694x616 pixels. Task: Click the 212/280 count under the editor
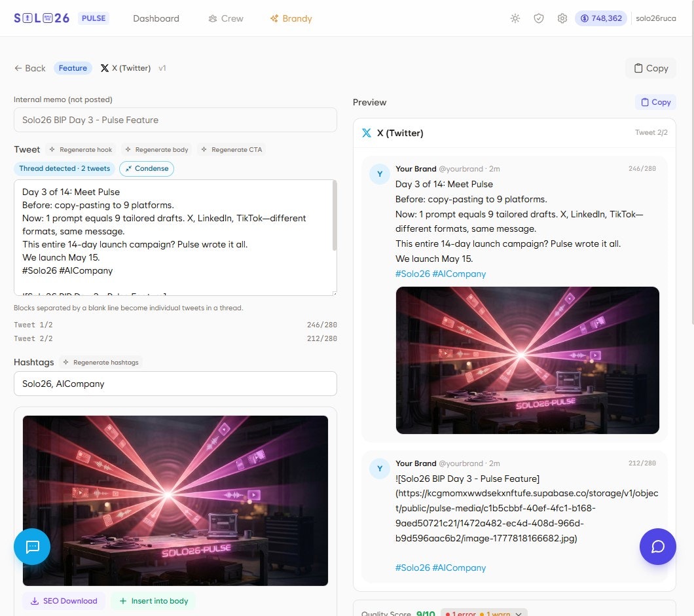(321, 338)
